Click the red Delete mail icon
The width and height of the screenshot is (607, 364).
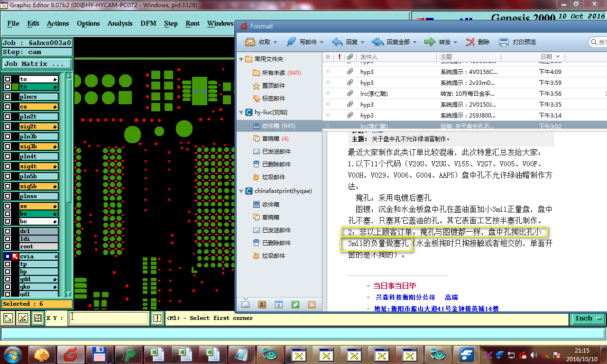470,42
